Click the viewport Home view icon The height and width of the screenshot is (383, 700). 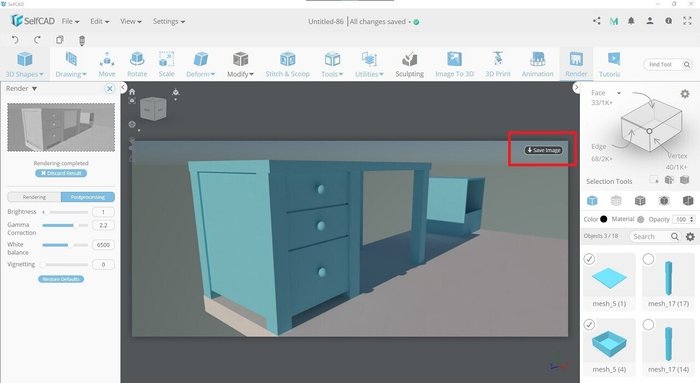(x=132, y=92)
